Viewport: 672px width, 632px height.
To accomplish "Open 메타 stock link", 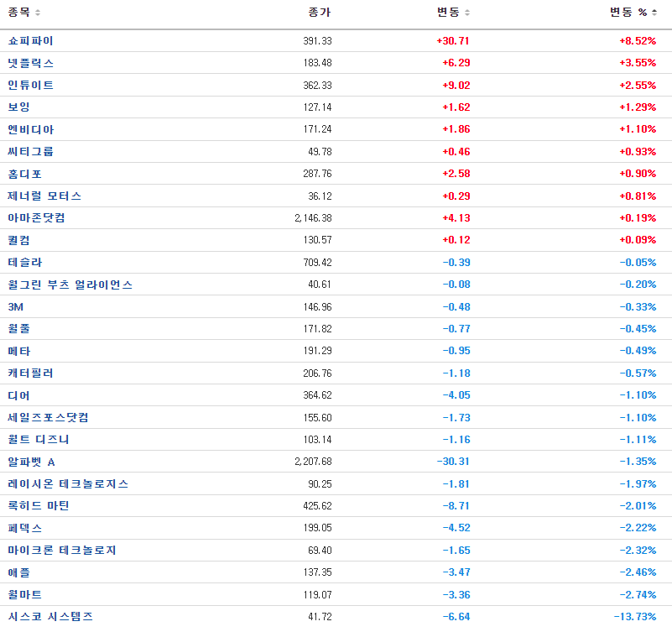I will [18, 351].
